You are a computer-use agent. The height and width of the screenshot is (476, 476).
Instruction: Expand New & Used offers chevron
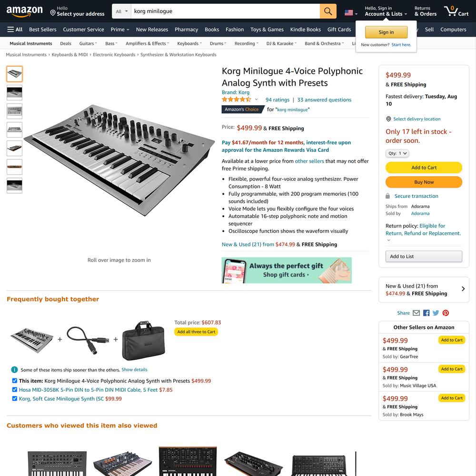(463, 289)
